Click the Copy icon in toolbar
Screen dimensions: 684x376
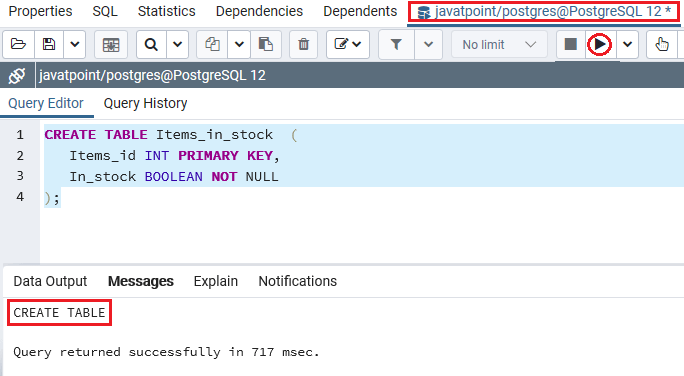pos(212,44)
